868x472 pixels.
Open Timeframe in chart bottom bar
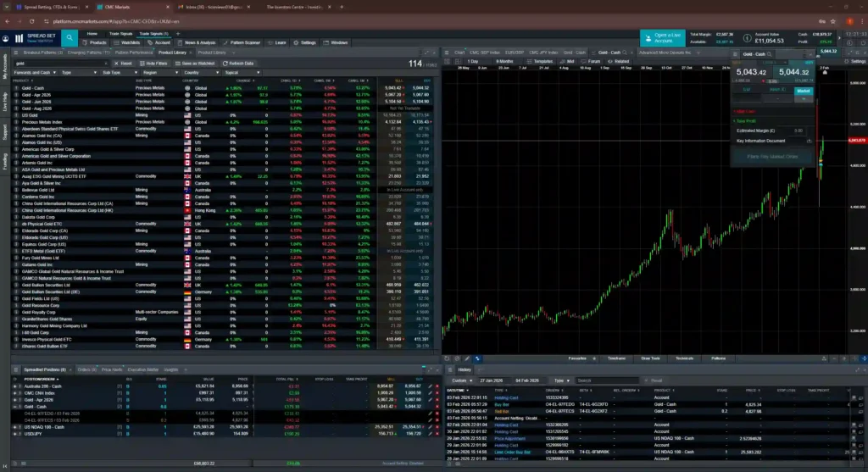click(x=616, y=358)
